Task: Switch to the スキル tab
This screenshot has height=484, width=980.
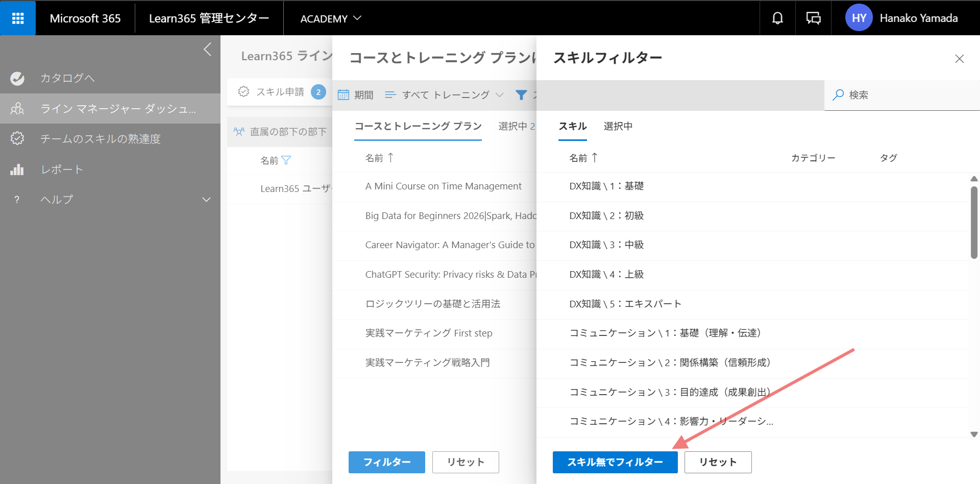Action: (x=573, y=126)
